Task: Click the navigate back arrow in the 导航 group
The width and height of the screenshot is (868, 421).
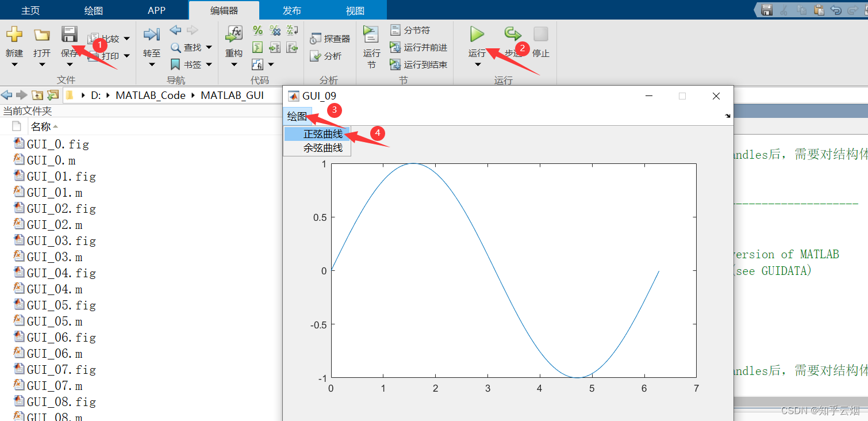Action: (176, 30)
